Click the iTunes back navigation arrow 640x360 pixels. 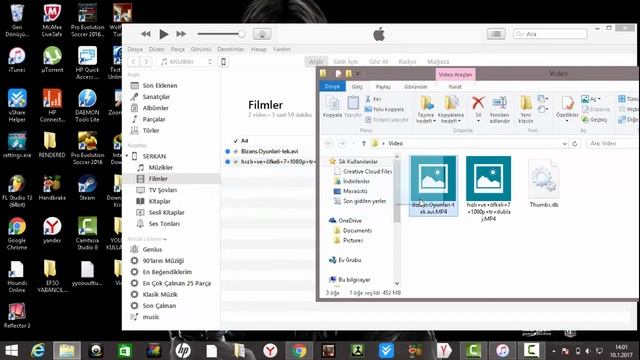pos(134,62)
